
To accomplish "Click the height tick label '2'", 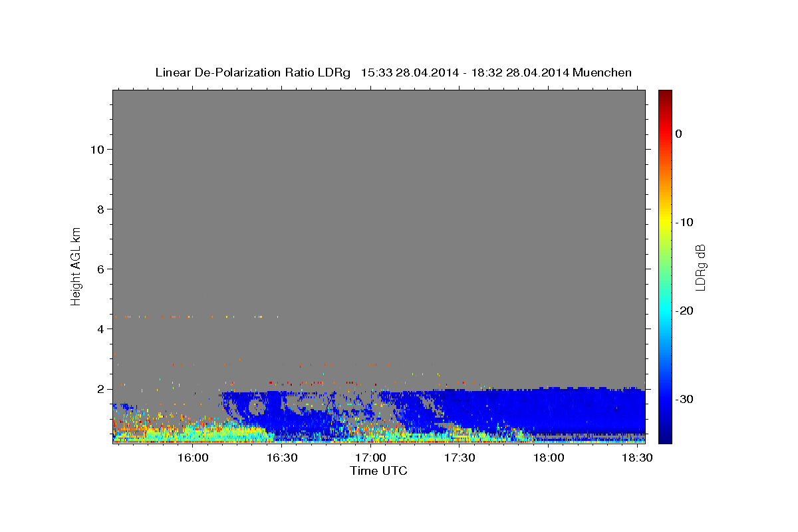I will pyautogui.click(x=100, y=388).
